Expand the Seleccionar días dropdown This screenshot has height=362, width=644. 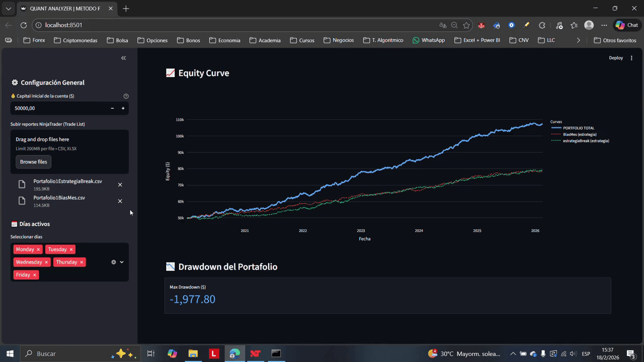coord(122,262)
